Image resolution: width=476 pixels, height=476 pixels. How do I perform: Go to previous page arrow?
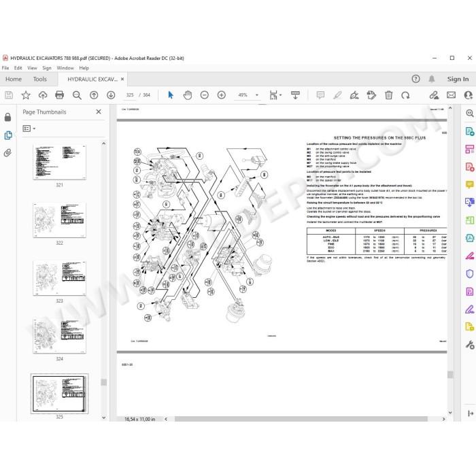[x=94, y=95]
